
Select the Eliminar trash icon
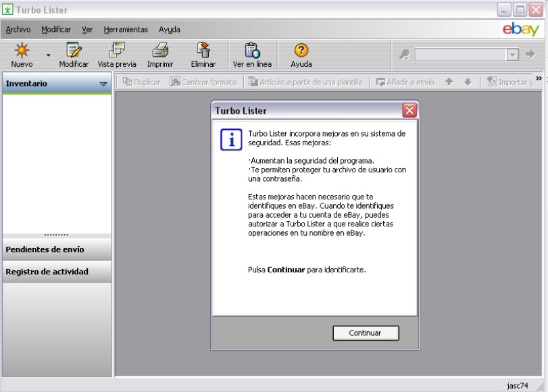[x=203, y=51]
